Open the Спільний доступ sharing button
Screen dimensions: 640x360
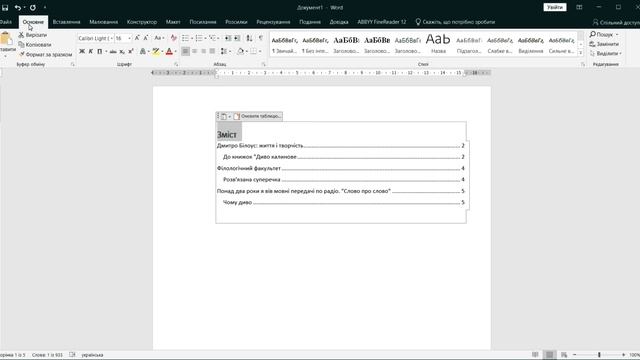[x=616, y=22]
